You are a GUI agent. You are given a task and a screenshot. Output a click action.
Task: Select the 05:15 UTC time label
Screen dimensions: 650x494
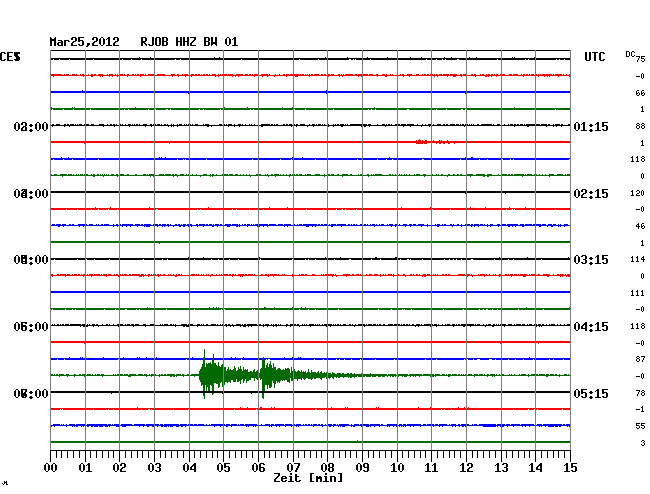click(591, 393)
